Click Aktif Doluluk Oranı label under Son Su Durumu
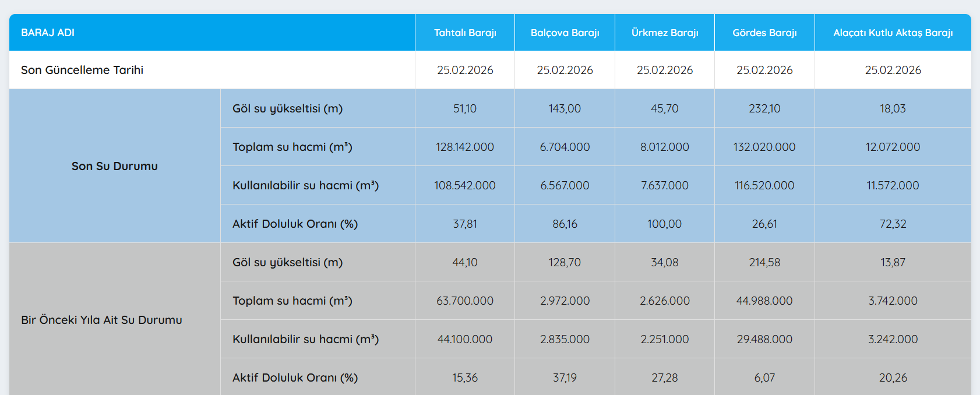Screen dimensions: 980x395 click(x=295, y=224)
